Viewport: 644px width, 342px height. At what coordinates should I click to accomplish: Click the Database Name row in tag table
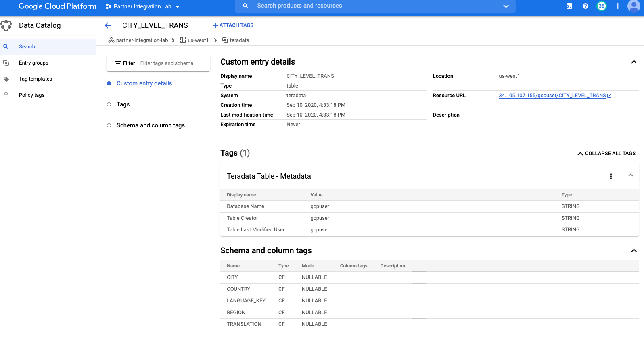click(x=429, y=206)
